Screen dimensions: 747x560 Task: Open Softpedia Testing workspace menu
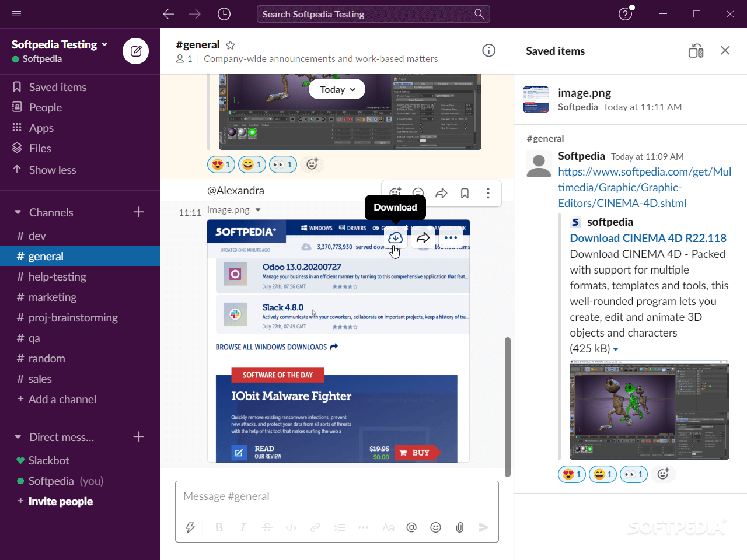click(x=60, y=44)
